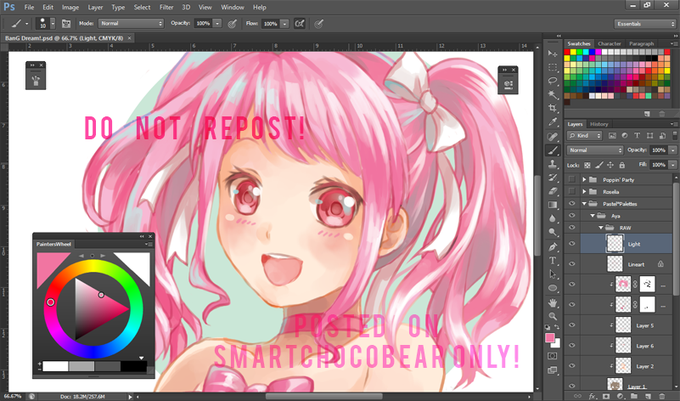The height and width of the screenshot is (401, 680).
Task: Select the Blur tool
Action: click(x=552, y=218)
